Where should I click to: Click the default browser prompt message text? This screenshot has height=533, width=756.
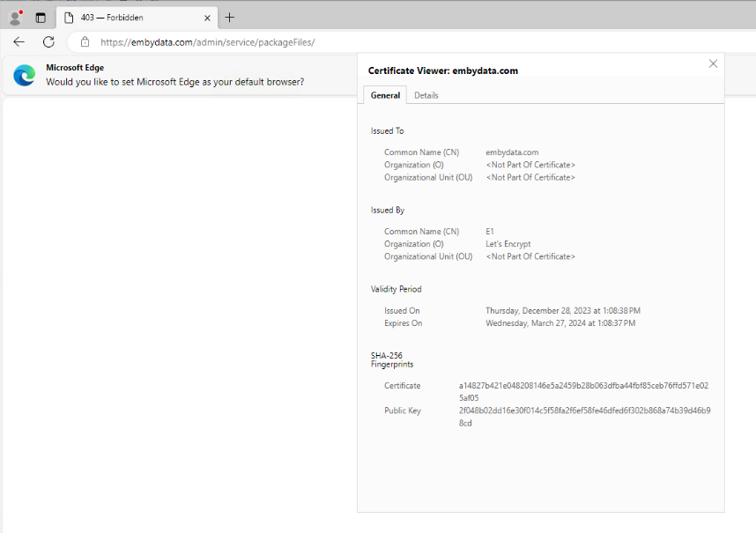click(174, 82)
